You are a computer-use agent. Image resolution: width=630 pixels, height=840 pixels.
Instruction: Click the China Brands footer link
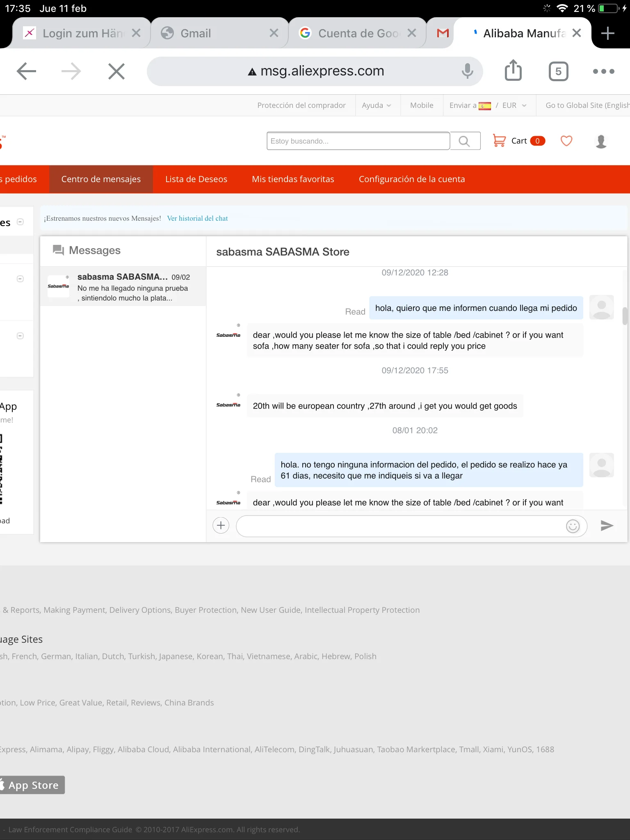pos(189,703)
